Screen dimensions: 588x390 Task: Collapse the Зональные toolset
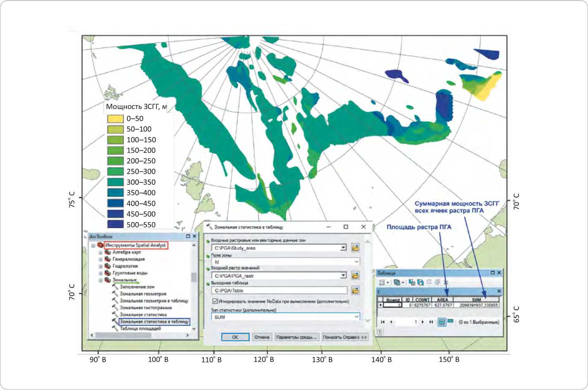click(101, 280)
